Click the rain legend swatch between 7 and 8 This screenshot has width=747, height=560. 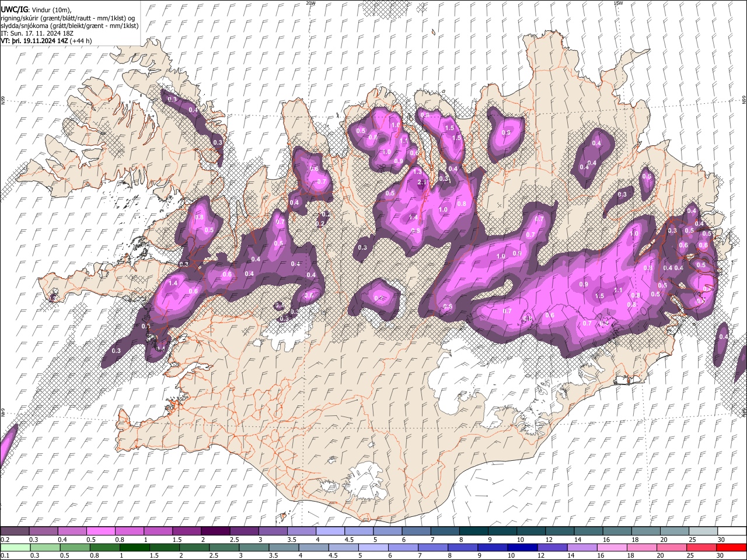tap(432, 548)
